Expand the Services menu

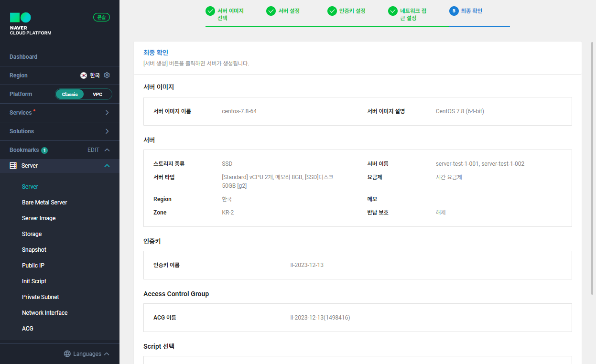pos(60,112)
